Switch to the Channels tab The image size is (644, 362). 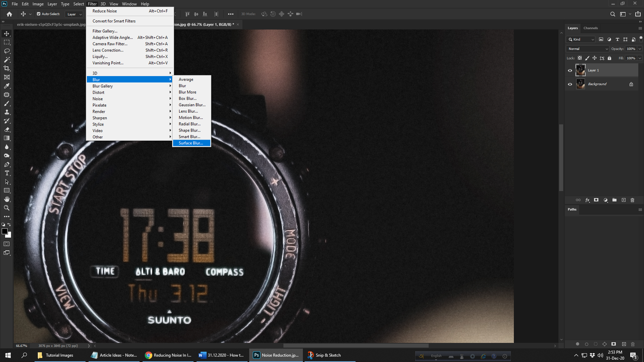coord(590,28)
